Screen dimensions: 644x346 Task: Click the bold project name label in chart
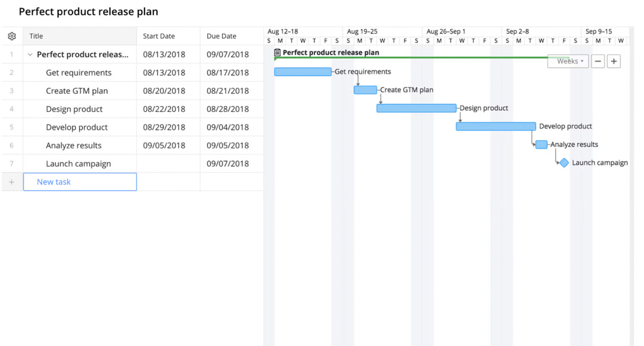[x=331, y=52]
